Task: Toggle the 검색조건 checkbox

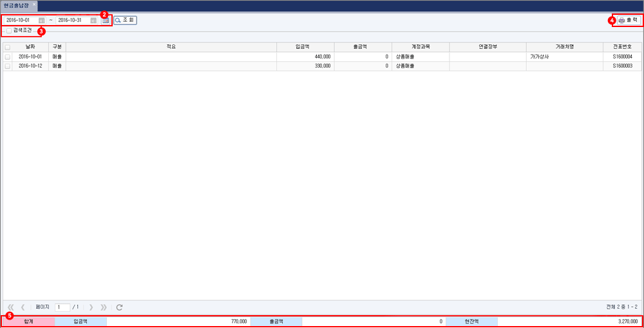Action: tap(9, 30)
